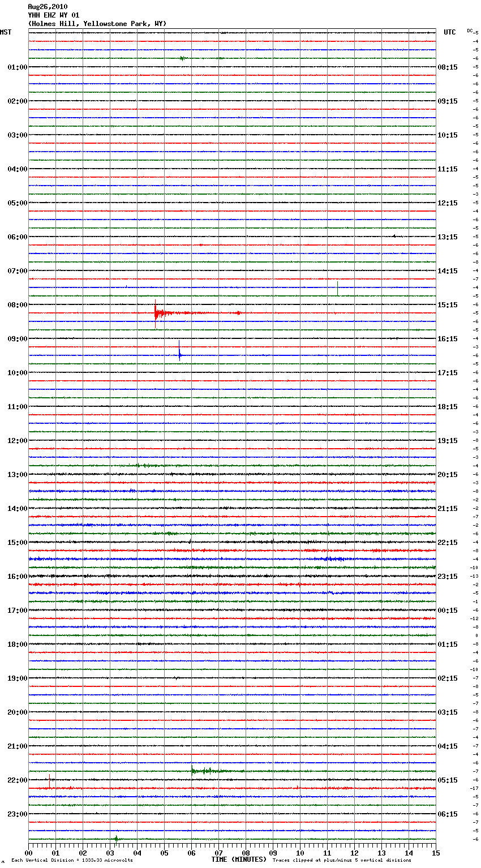
Task: Select the 06:00 MST time label
Action: point(18,237)
